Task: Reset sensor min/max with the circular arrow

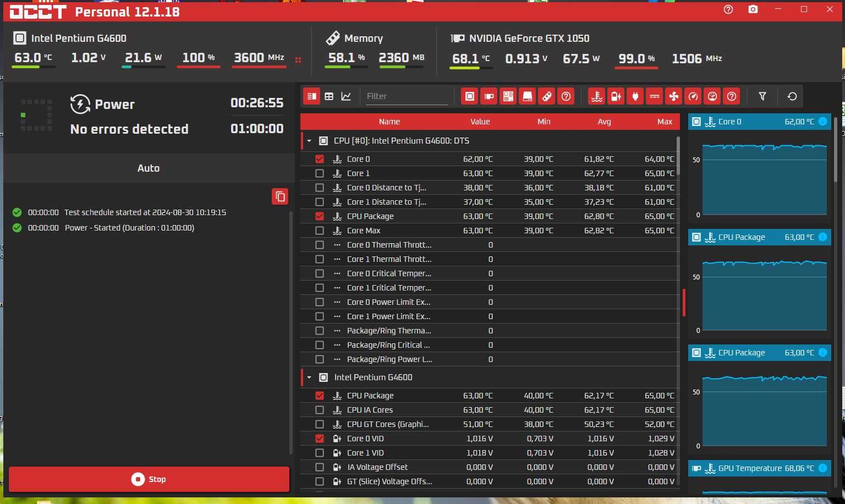Action: 792,96
